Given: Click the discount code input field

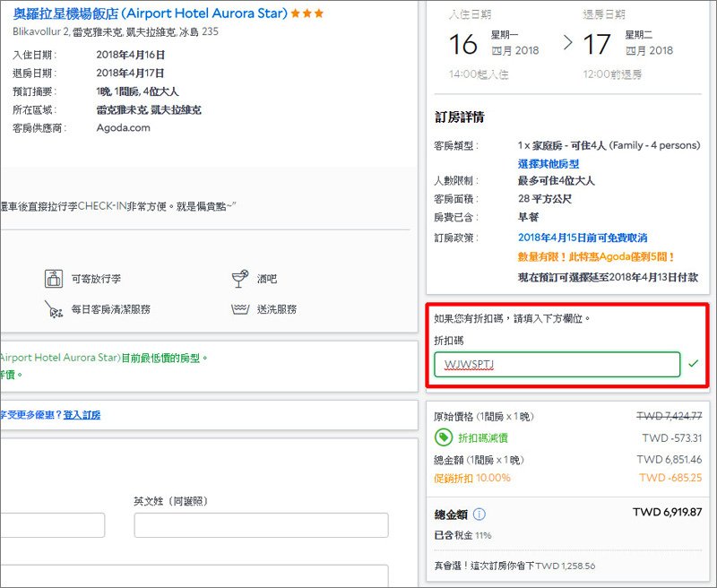Looking at the screenshot, I should pos(557,364).
